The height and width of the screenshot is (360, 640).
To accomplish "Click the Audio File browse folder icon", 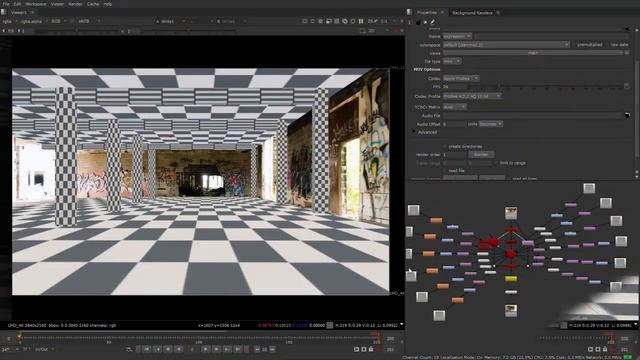I will (627, 116).
